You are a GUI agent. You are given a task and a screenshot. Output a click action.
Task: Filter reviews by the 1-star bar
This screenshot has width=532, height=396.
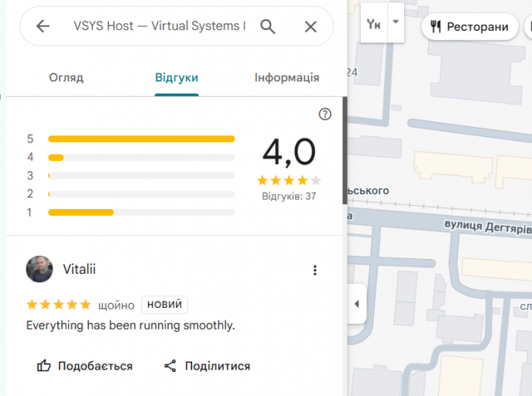[142, 213]
